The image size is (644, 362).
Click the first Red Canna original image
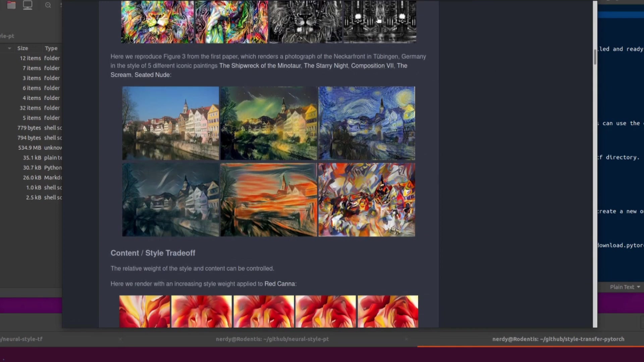click(145, 311)
